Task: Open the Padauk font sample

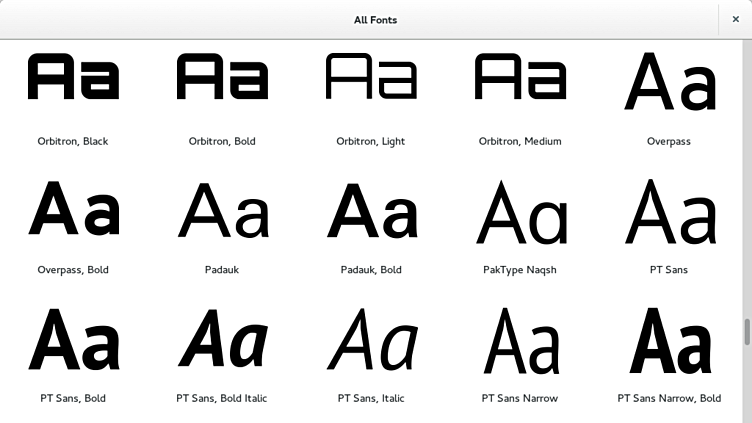Action: click(x=222, y=210)
